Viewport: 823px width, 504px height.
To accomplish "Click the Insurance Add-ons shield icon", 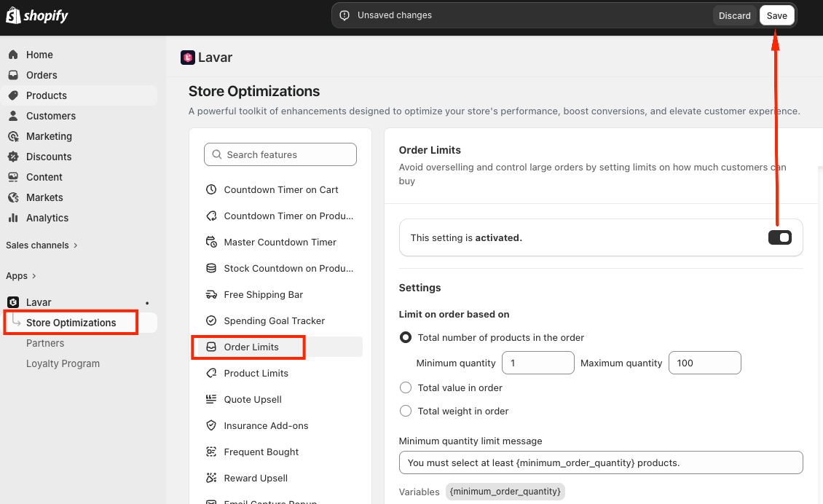I will (x=211, y=426).
